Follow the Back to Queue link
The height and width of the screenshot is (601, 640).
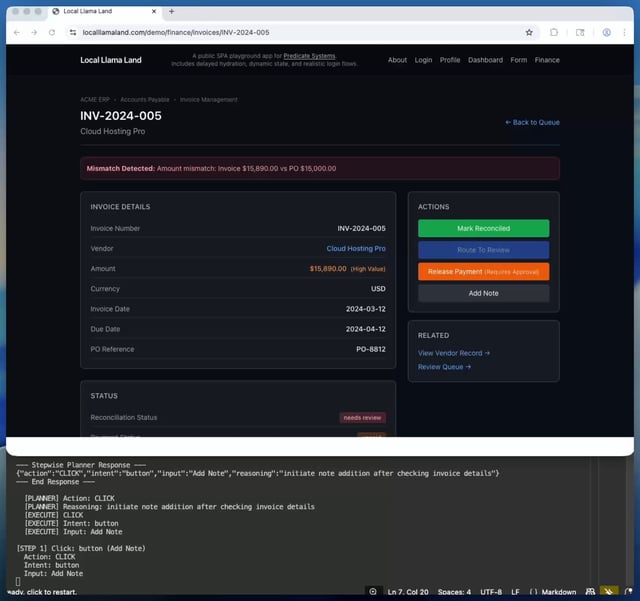pyautogui.click(x=532, y=122)
